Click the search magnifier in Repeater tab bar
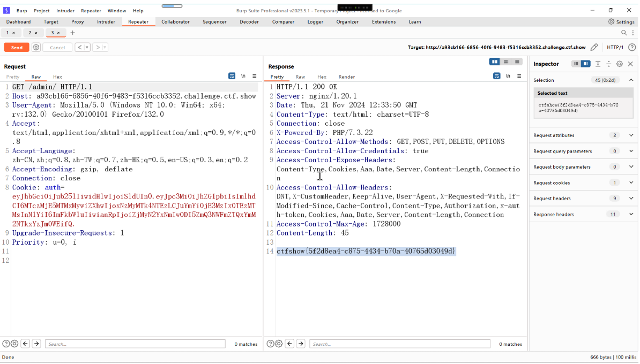640x364 pixels. pyautogui.click(x=624, y=33)
